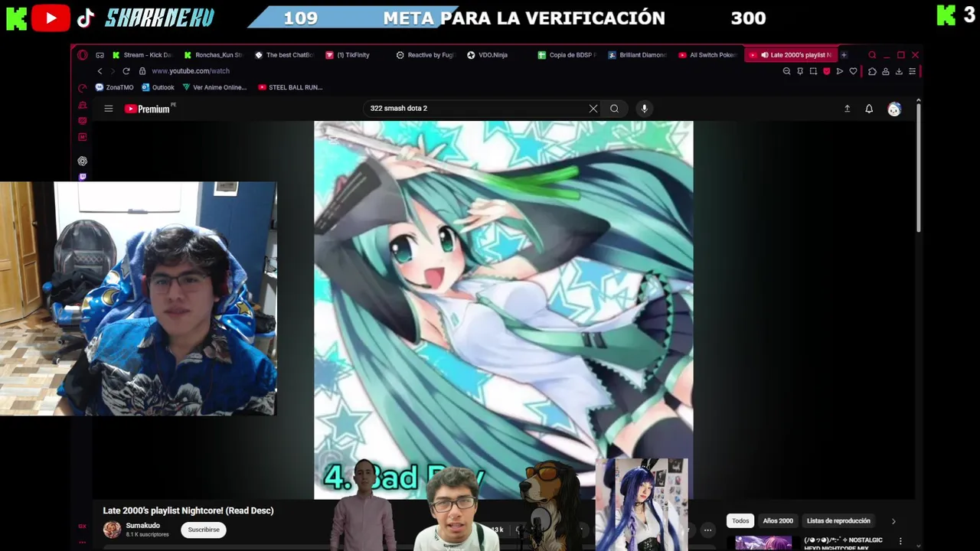
Task: Open the STEEL BALL RUN bookmark
Action: tap(290, 87)
